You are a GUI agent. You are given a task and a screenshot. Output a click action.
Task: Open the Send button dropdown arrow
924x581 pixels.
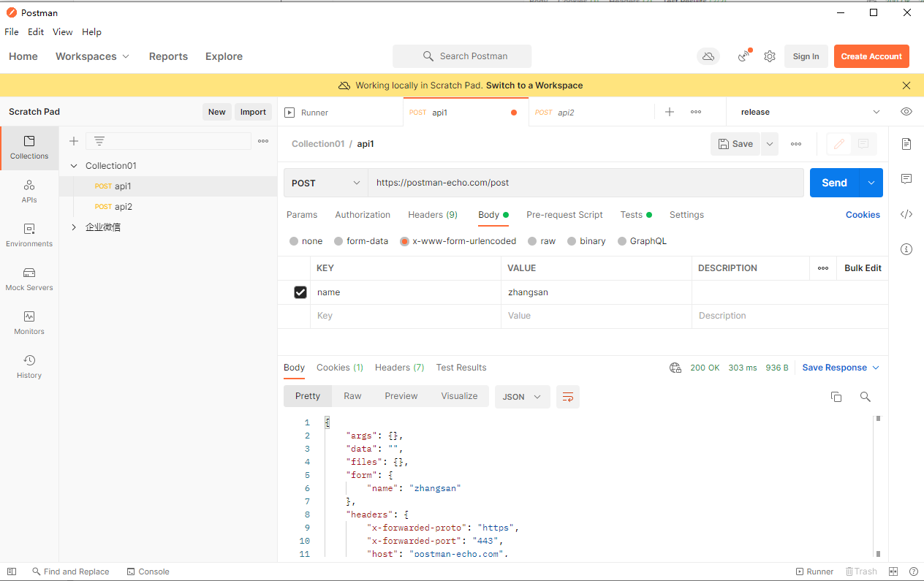pos(871,183)
